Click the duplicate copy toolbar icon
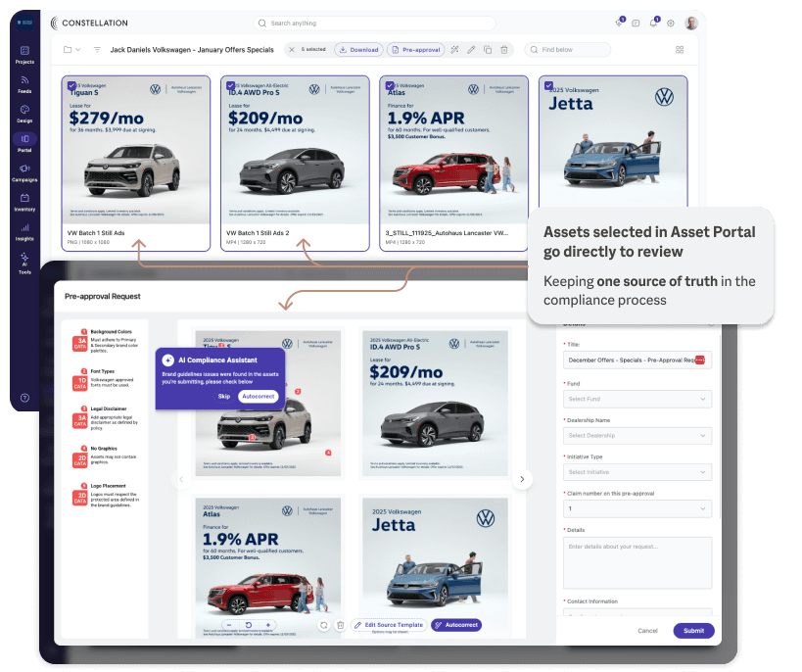This screenshot has height=672, width=802. pos(488,50)
